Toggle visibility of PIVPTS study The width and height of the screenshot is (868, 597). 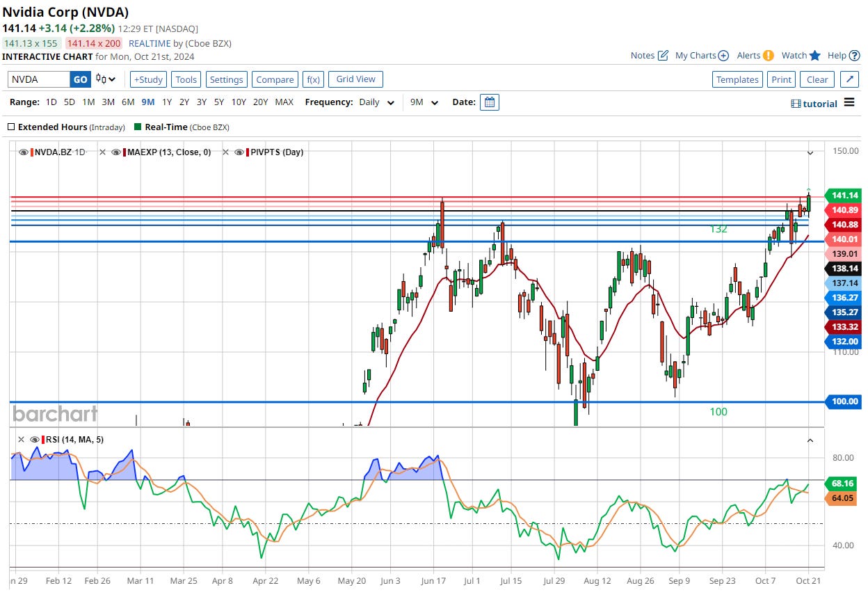(239, 152)
